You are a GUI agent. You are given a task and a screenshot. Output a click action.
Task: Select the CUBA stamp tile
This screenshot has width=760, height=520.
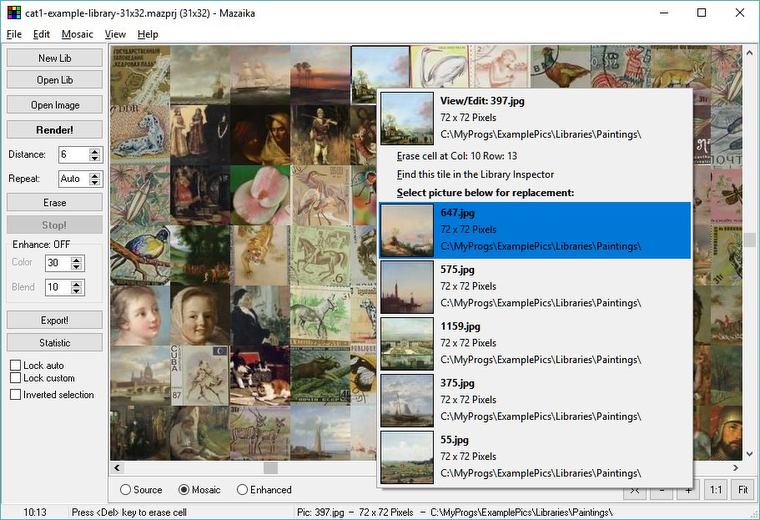point(200,375)
